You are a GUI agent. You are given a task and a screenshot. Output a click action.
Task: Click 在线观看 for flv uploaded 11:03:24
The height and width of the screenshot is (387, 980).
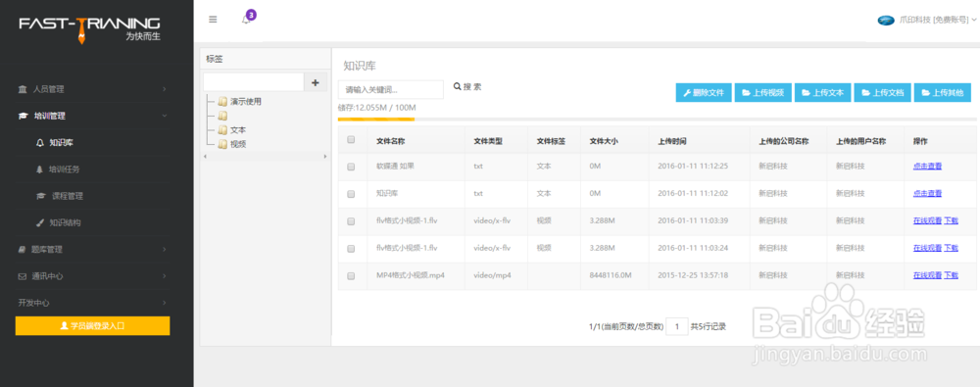pos(927,248)
